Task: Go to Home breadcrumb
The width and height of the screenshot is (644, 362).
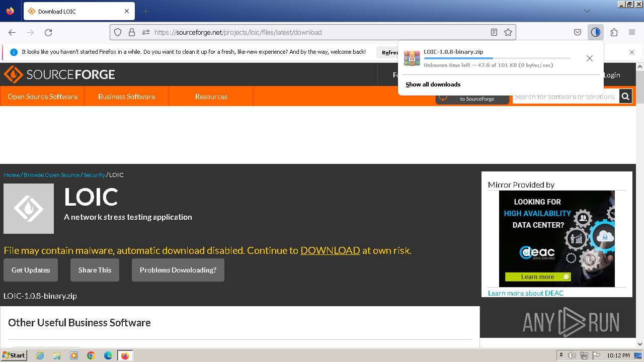Action: point(12,175)
